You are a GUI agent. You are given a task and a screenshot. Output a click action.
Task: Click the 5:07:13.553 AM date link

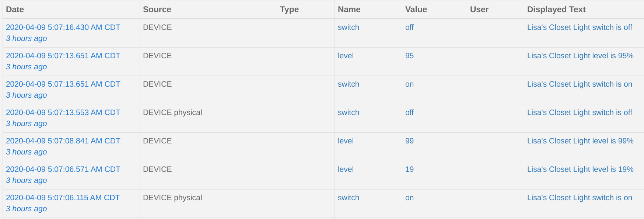click(x=63, y=112)
